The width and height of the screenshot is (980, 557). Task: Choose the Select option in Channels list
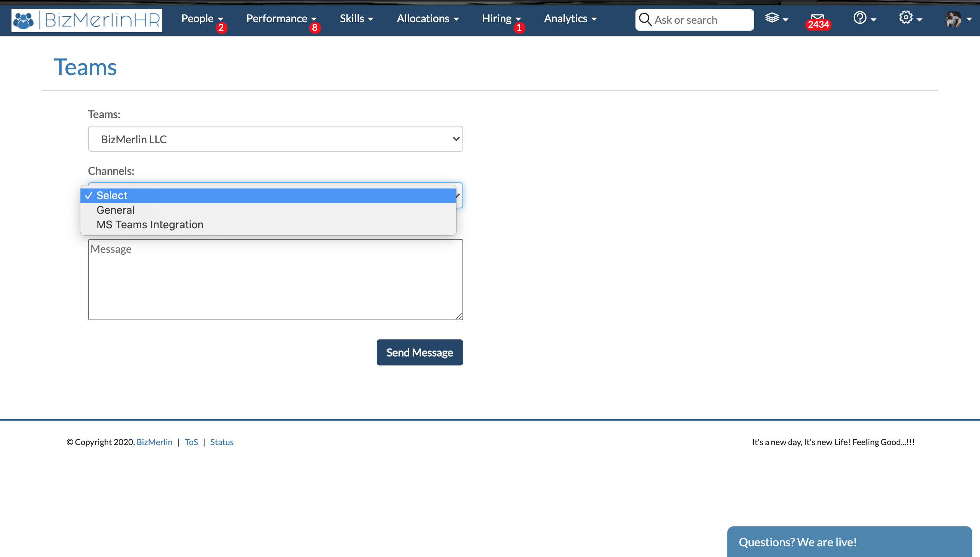click(x=268, y=195)
